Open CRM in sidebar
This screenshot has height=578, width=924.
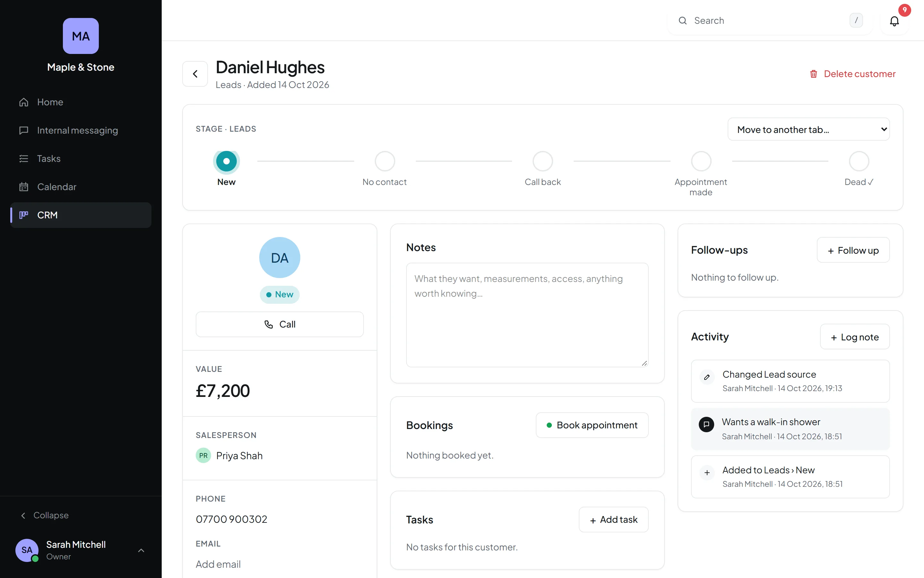point(81,215)
